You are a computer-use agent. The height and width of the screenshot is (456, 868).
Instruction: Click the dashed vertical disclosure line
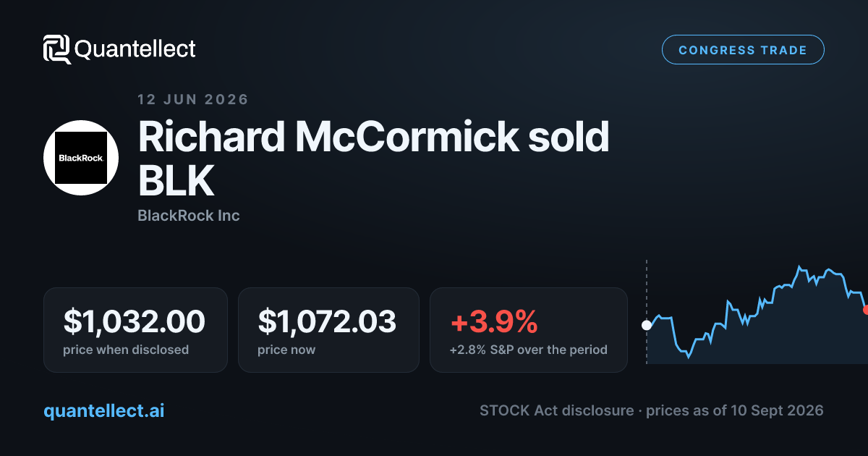click(647, 311)
